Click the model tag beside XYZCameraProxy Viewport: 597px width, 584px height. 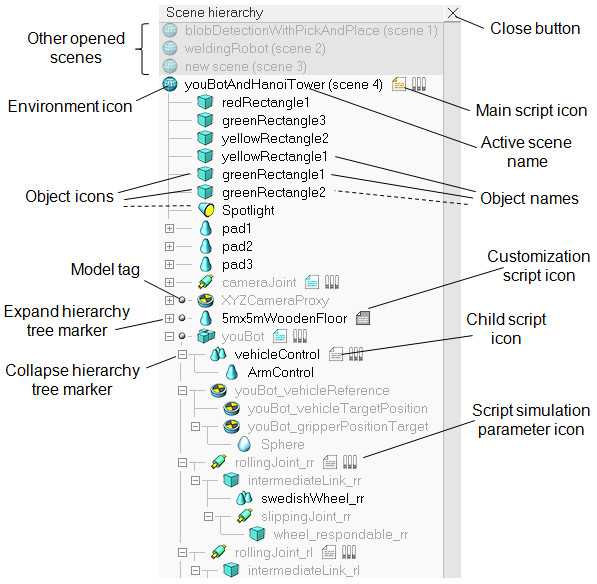click(x=182, y=300)
